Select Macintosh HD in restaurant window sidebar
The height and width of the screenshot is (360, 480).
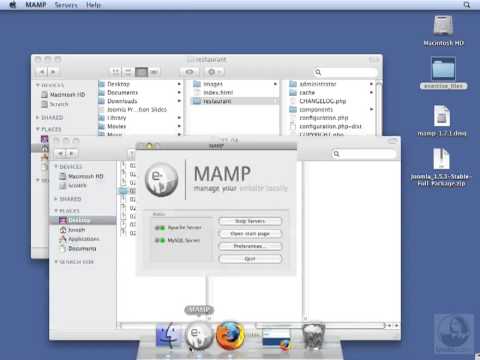[x=63, y=95]
